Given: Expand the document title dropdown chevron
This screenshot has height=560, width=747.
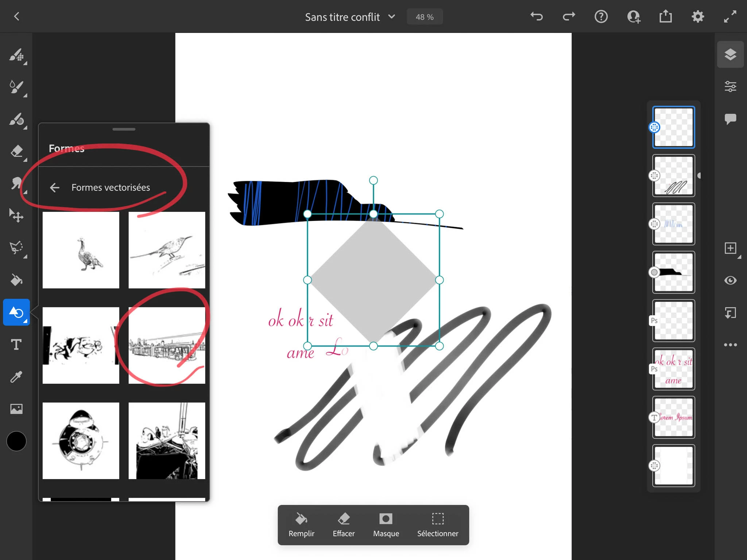Looking at the screenshot, I should (392, 17).
